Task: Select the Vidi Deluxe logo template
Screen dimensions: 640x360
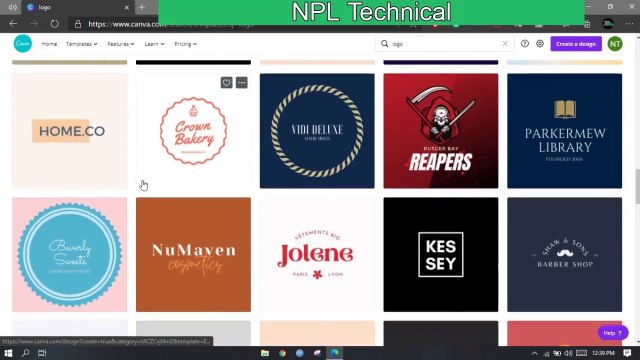Action: click(x=317, y=131)
